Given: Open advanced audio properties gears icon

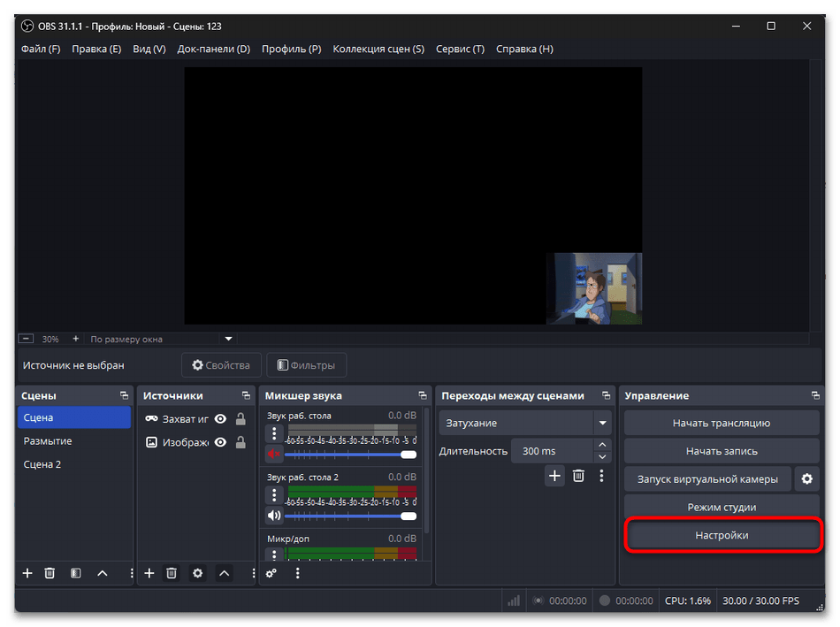Looking at the screenshot, I should (271, 573).
